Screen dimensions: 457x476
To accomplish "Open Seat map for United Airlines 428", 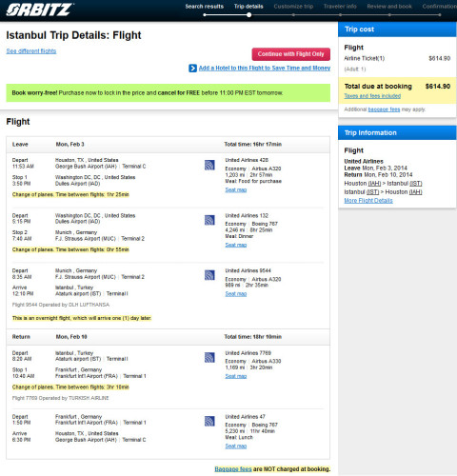I will (x=236, y=189).
